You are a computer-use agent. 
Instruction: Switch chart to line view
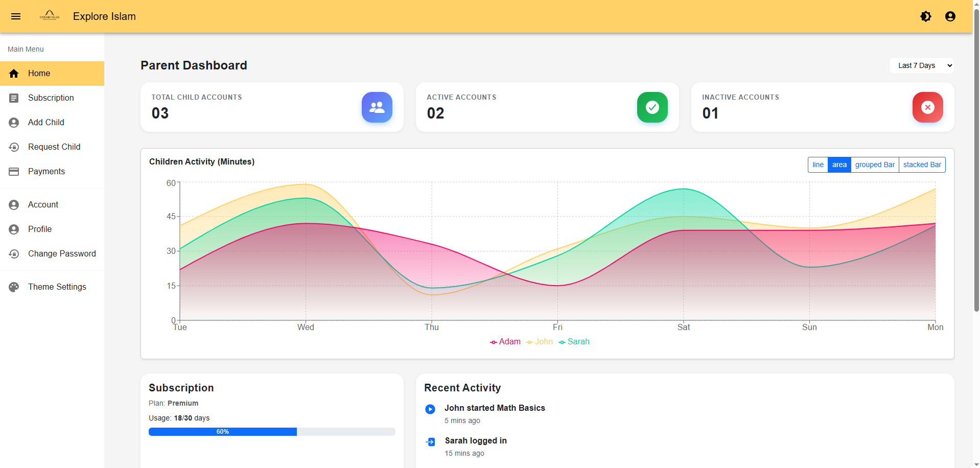(x=818, y=165)
